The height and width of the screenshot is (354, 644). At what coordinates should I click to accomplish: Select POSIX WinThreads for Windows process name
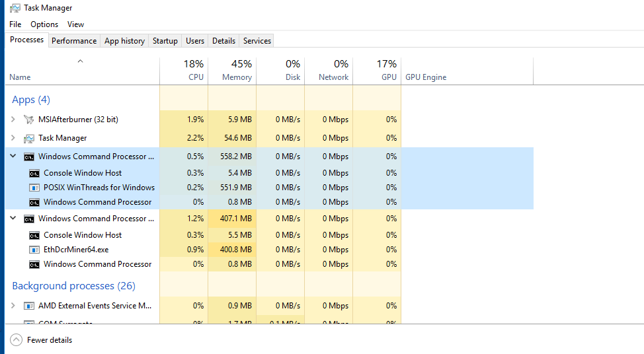click(99, 188)
